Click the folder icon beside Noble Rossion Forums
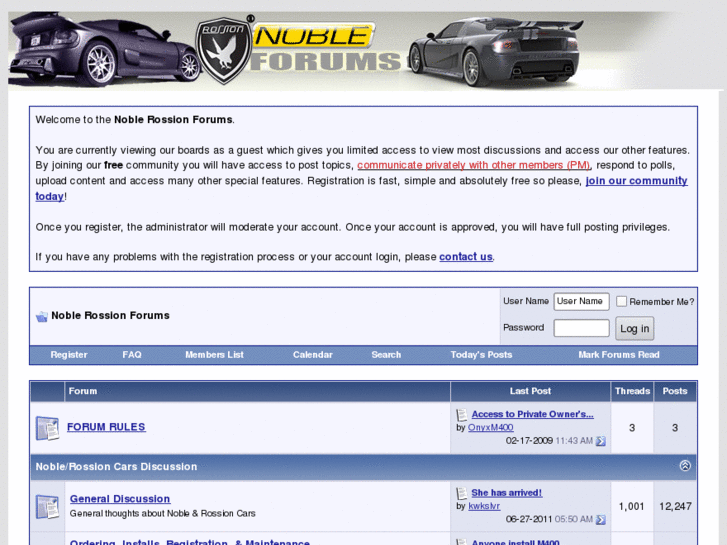This screenshot has height=545, width=727. pyautogui.click(x=42, y=316)
